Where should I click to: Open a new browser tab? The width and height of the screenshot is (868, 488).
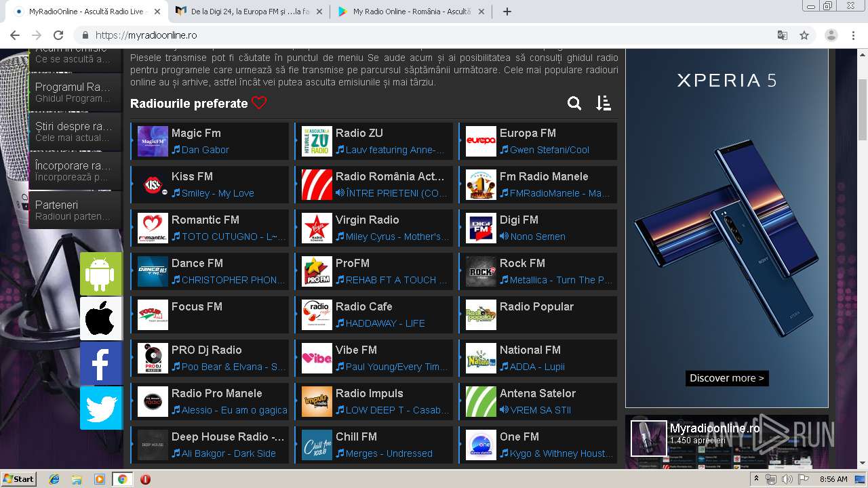point(507,12)
